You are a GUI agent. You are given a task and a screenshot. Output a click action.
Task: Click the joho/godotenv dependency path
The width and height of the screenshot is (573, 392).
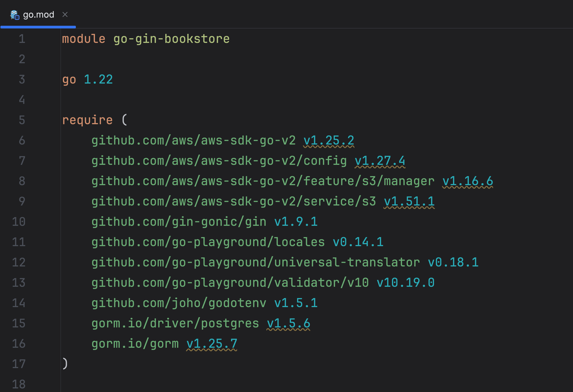pyautogui.click(x=179, y=303)
